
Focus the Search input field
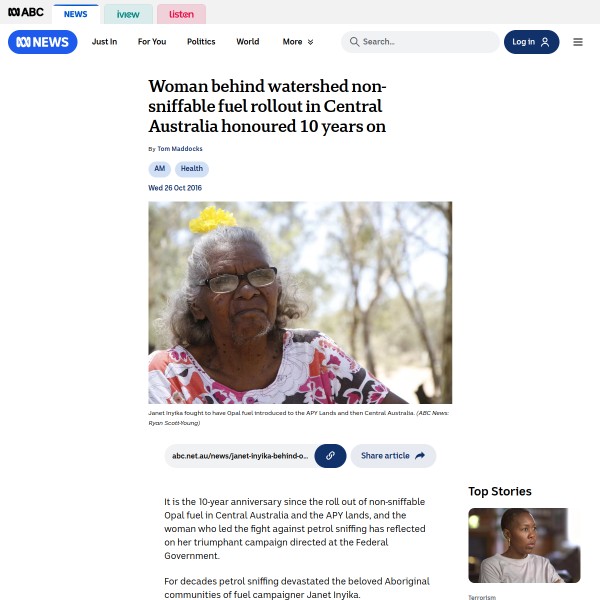click(420, 42)
